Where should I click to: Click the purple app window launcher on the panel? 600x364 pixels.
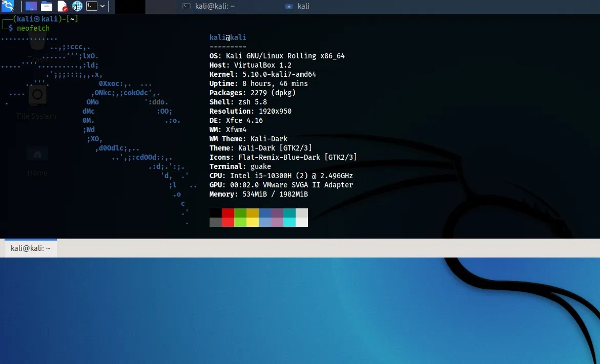(x=31, y=6)
